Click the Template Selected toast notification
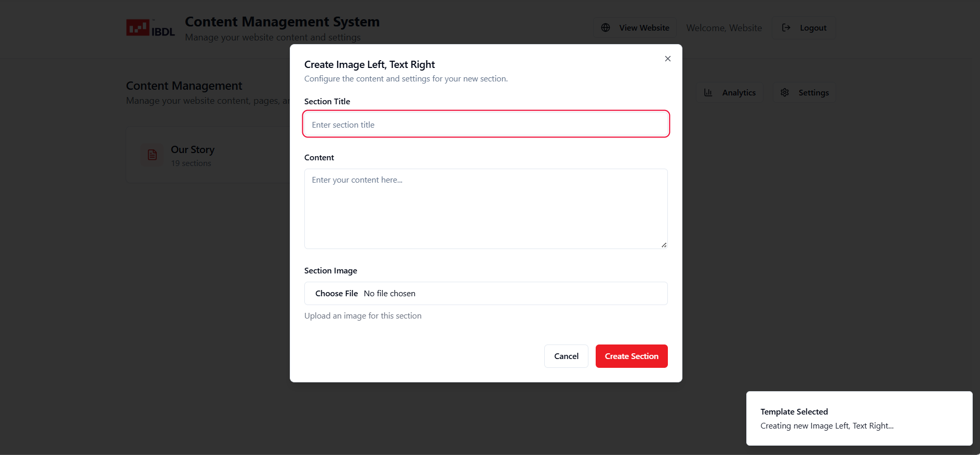This screenshot has width=980, height=455. pos(859,418)
